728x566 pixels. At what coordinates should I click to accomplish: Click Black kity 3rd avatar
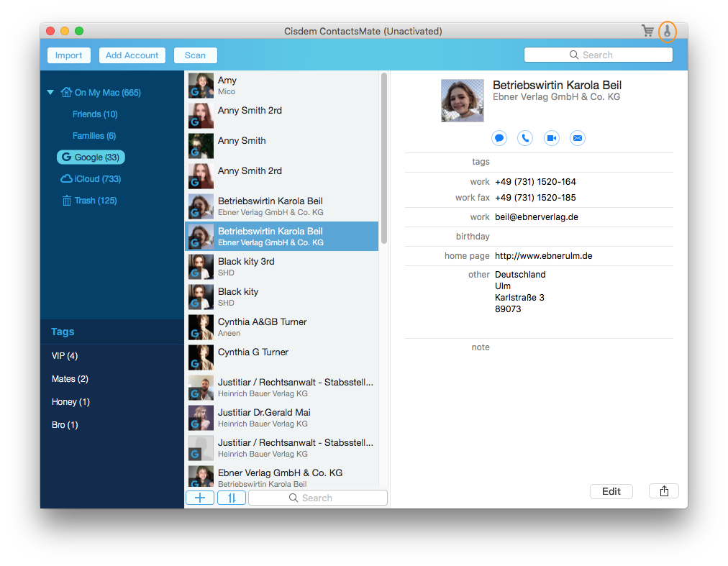click(201, 267)
